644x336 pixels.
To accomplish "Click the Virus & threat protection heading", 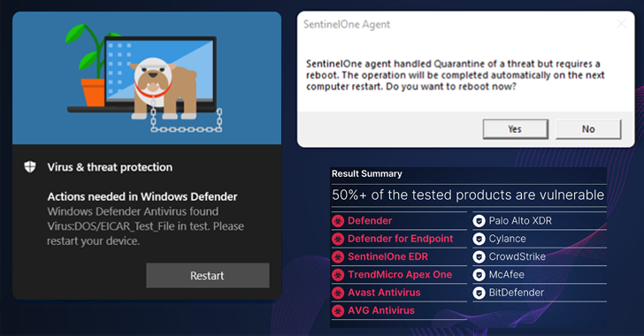I will tap(110, 167).
